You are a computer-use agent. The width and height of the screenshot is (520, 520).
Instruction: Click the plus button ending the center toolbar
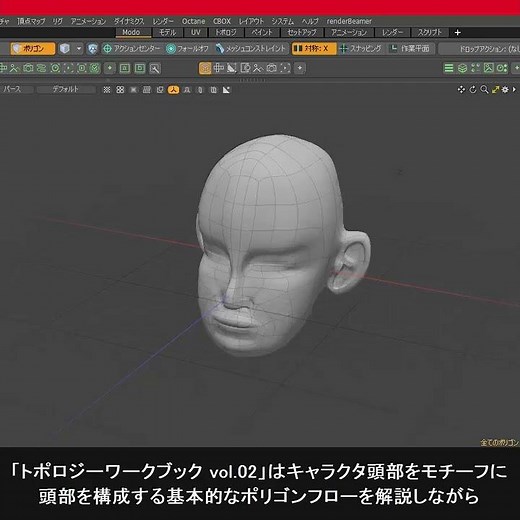point(300,68)
